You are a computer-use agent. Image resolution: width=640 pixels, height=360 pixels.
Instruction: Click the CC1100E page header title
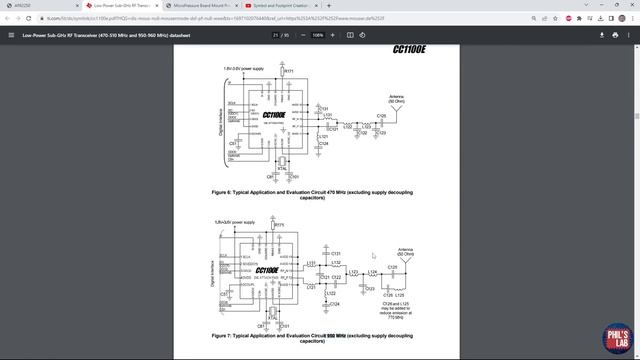coord(409,49)
